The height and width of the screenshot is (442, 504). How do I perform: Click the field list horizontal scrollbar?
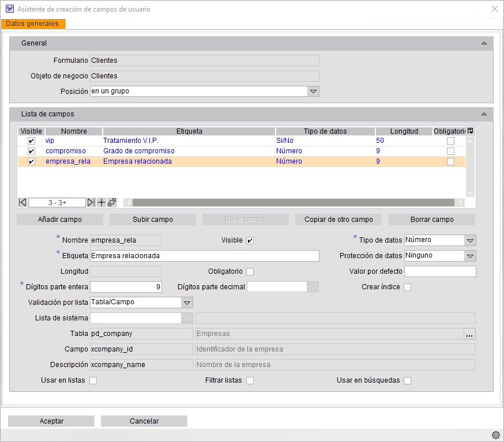tap(293, 202)
